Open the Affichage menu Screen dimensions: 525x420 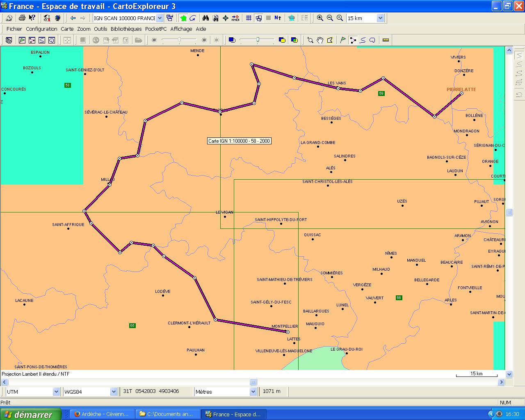181,29
